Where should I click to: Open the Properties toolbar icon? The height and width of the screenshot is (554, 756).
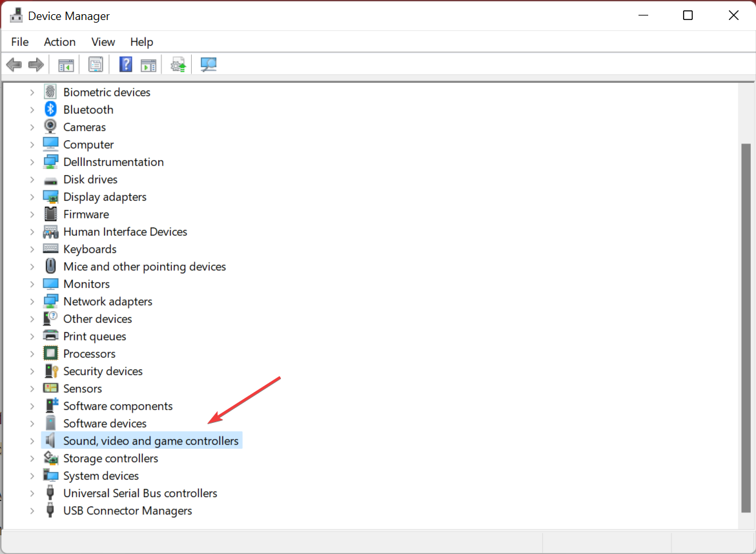point(96,65)
